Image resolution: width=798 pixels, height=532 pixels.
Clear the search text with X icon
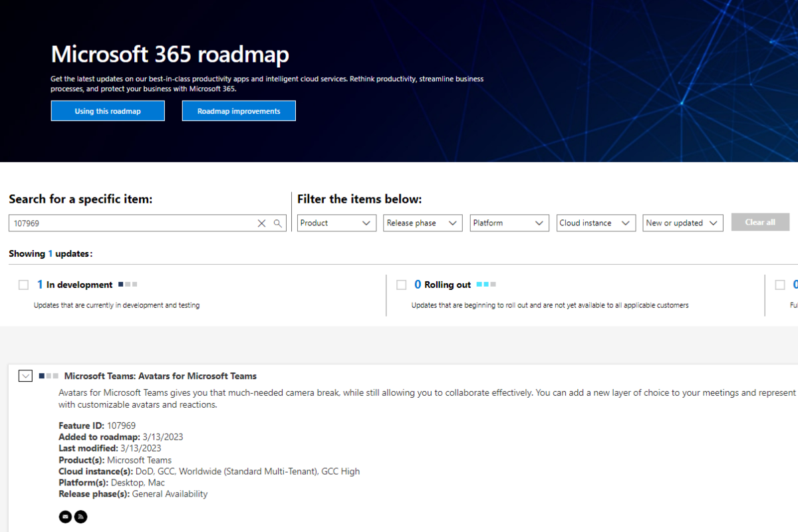261,223
